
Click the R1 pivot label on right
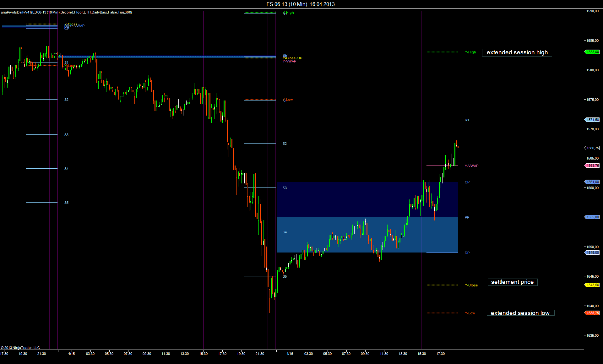click(x=467, y=120)
